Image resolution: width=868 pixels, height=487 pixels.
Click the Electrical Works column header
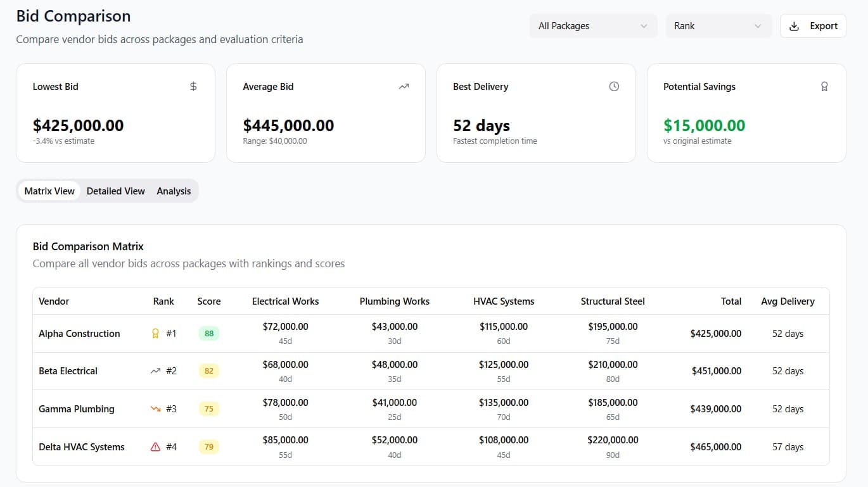tap(286, 301)
